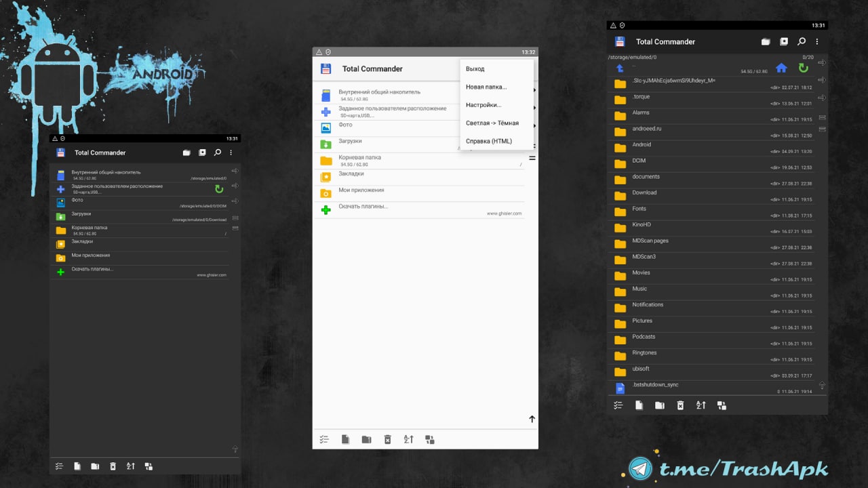
Task: Tap the A-Z sort icon in the light window
Action: coord(408,439)
